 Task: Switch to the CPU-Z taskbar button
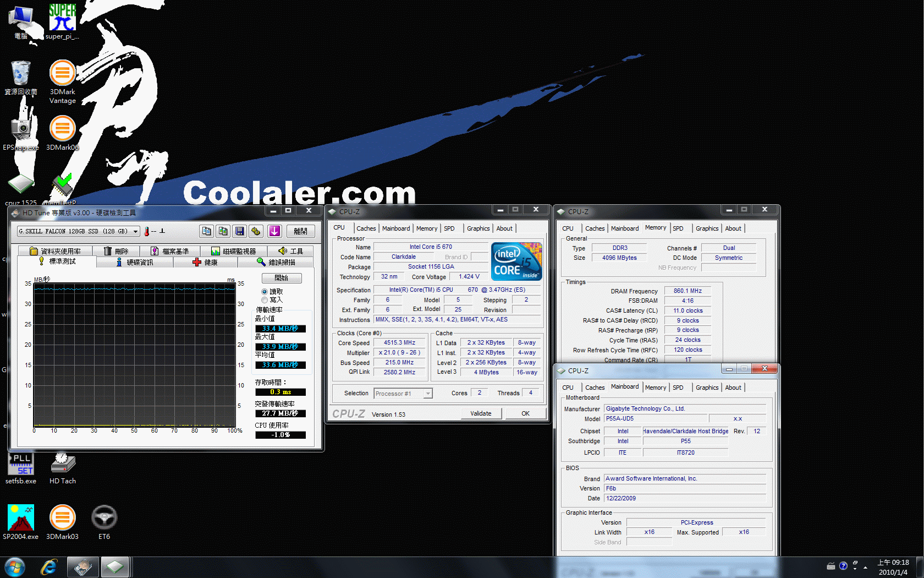tap(114, 567)
